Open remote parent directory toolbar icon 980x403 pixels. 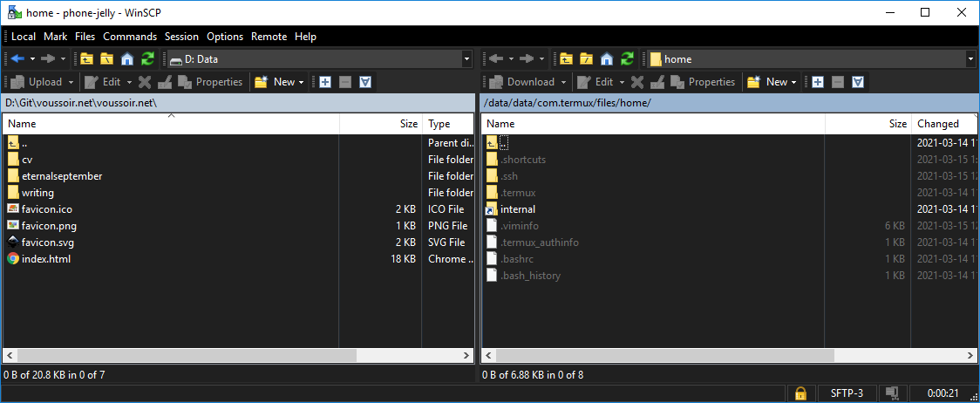[x=566, y=58]
